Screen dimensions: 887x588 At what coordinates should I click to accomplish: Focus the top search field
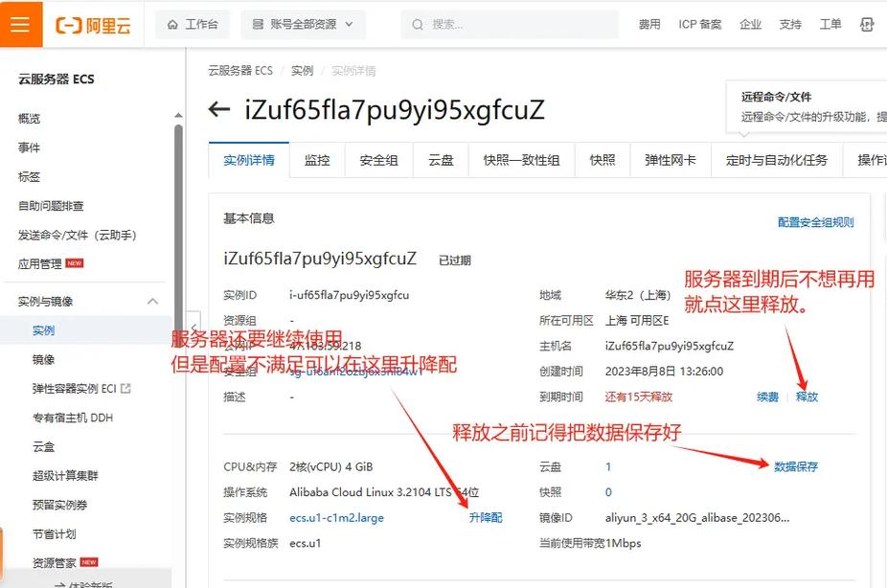[510, 24]
